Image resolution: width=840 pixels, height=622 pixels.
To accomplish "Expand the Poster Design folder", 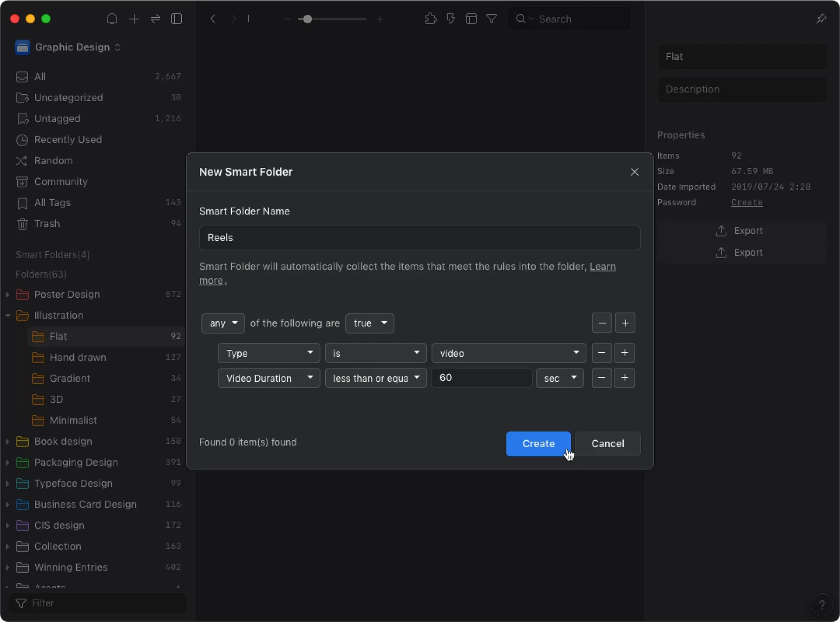I will 7,294.
